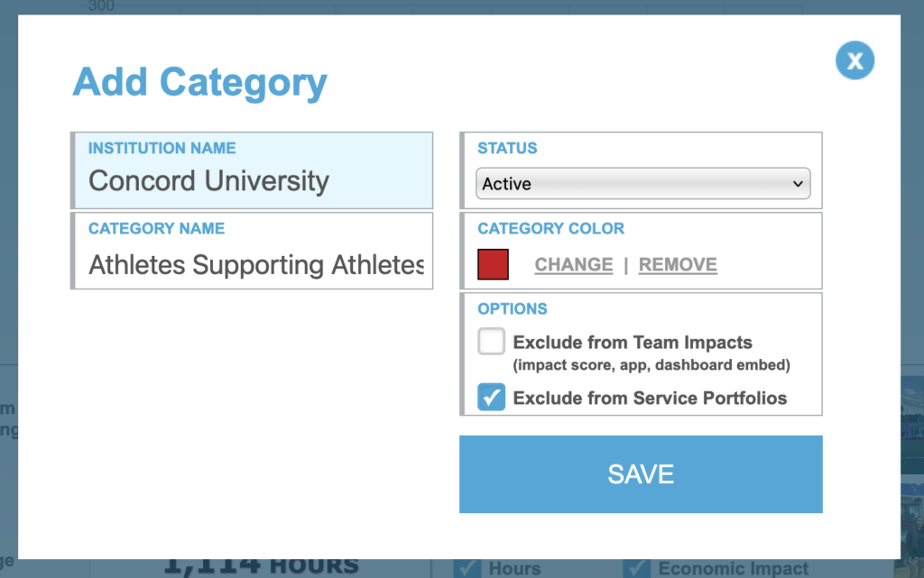The image size is (924, 578).
Task: Toggle the Hours checkbox behind the dialog
Action: [x=467, y=568]
